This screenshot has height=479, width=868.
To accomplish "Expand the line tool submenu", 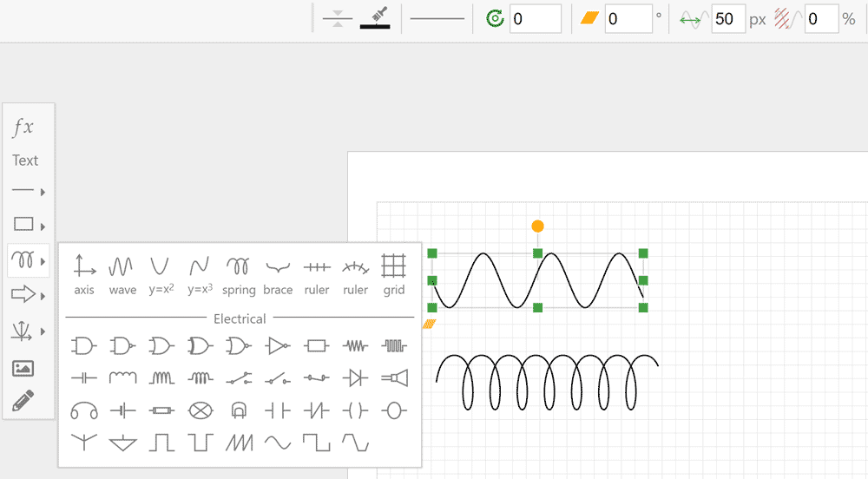I will click(28, 191).
